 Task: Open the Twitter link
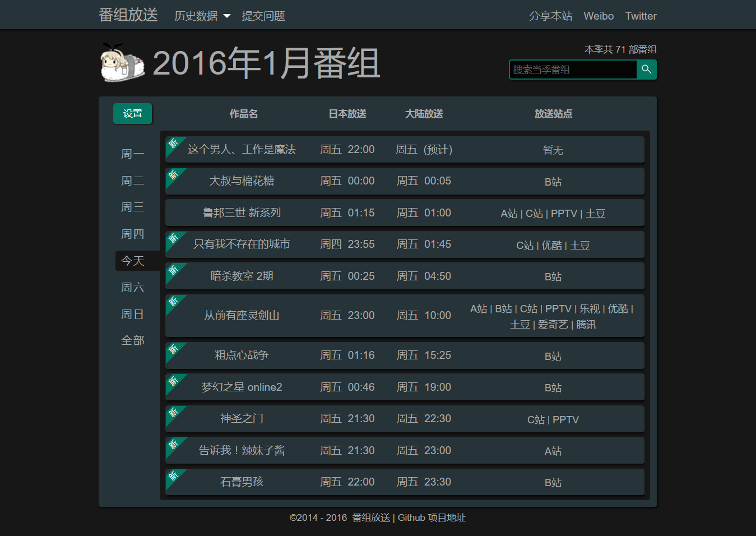(x=640, y=16)
